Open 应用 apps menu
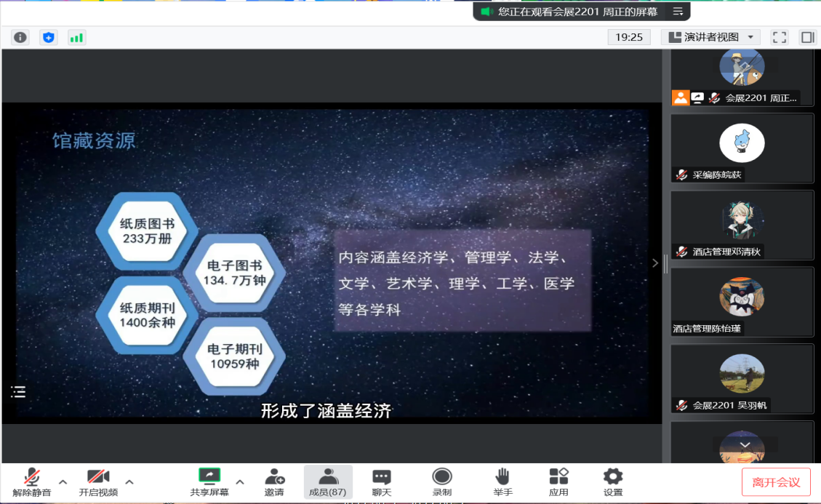This screenshot has height=504, width=821. coord(558,481)
